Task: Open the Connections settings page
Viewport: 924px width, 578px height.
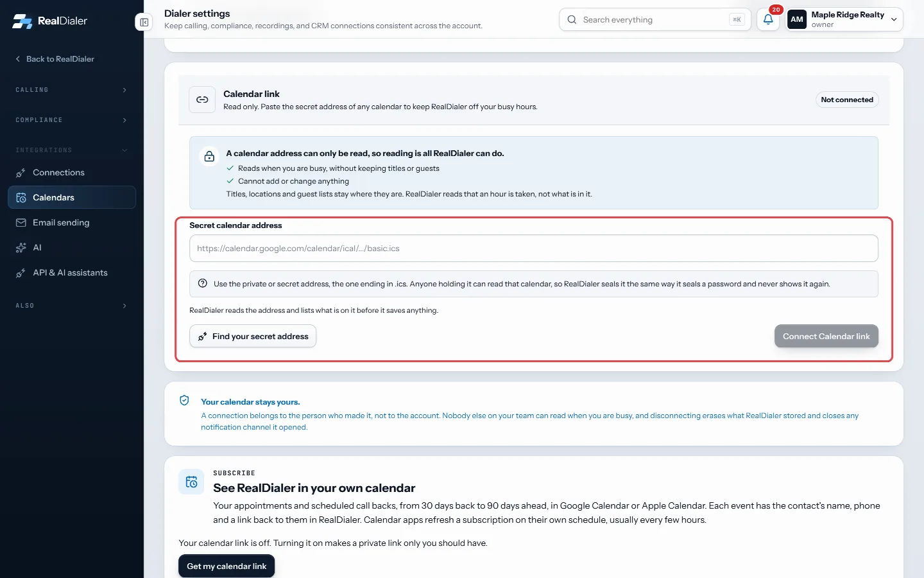Action: 72,173
